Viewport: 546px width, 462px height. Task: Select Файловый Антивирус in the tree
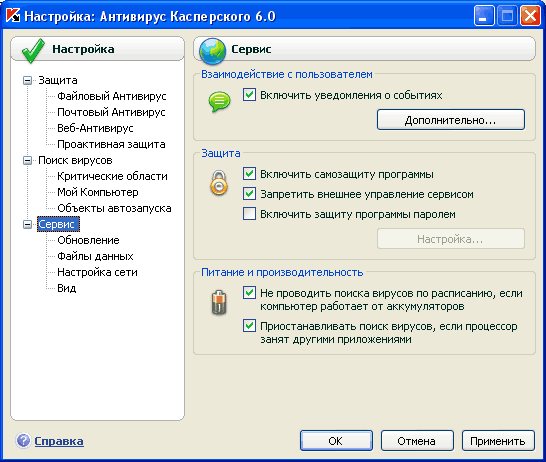click(112, 96)
